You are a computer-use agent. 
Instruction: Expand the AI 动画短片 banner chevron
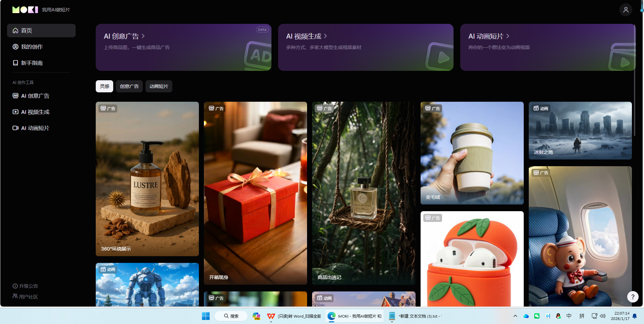click(x=508, y=36)
